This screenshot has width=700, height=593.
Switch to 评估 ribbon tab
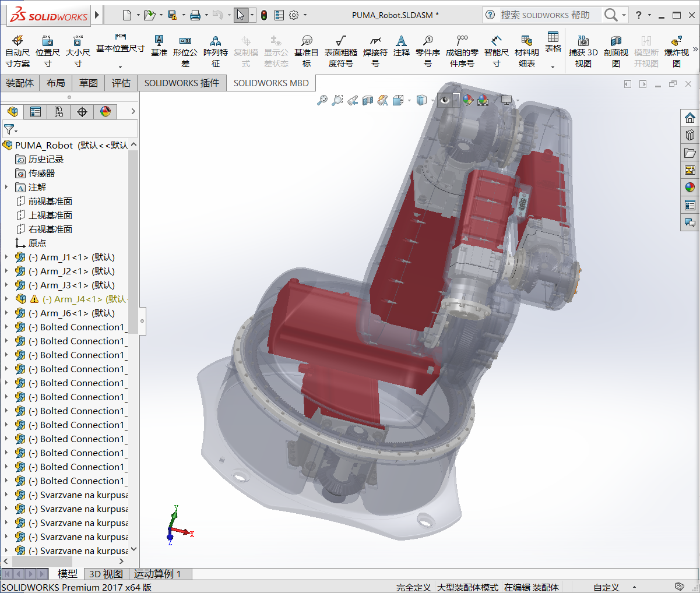(121, 83)
